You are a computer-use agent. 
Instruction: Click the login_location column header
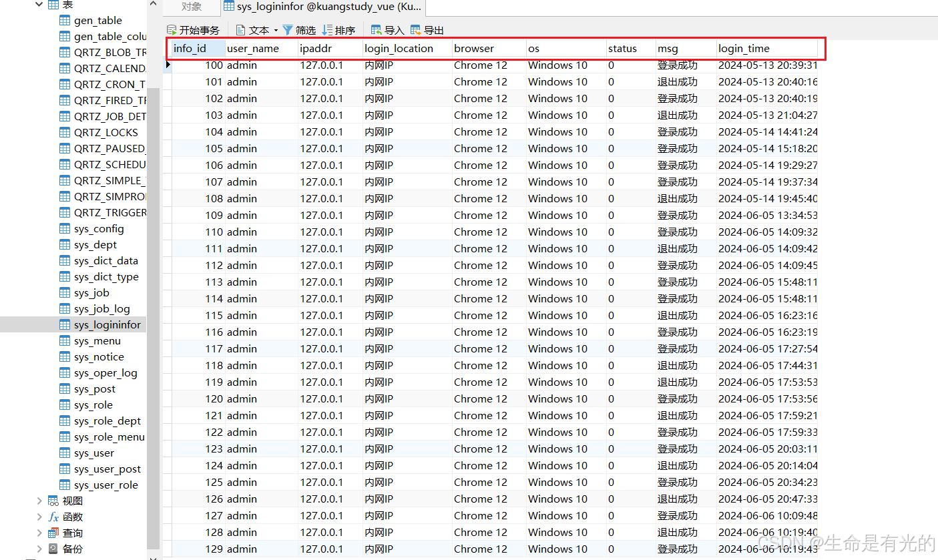point(407,48)
